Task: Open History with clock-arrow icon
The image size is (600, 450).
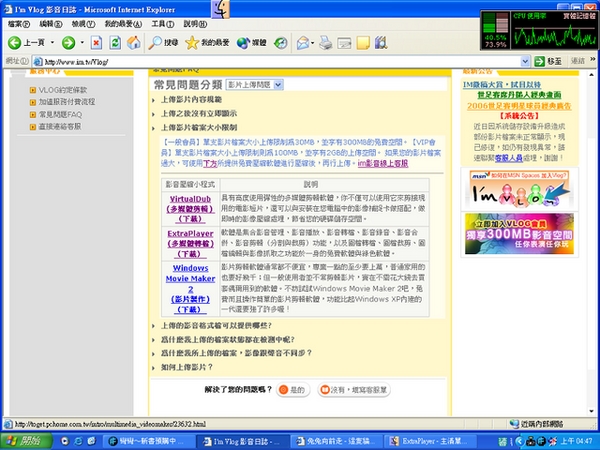Action: [280, 42]
